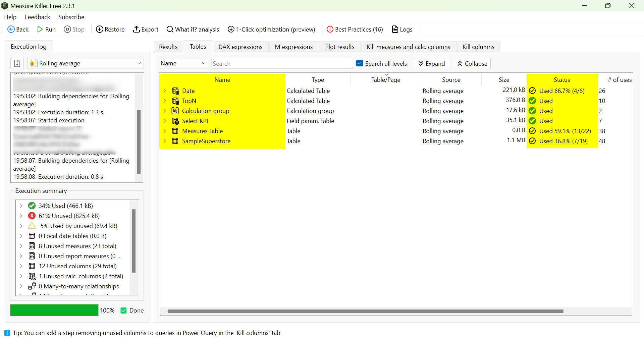Viewport: 644px width, 338px height.
Task: Toggle the Search all levels checkbox
Action: point(360,63)
